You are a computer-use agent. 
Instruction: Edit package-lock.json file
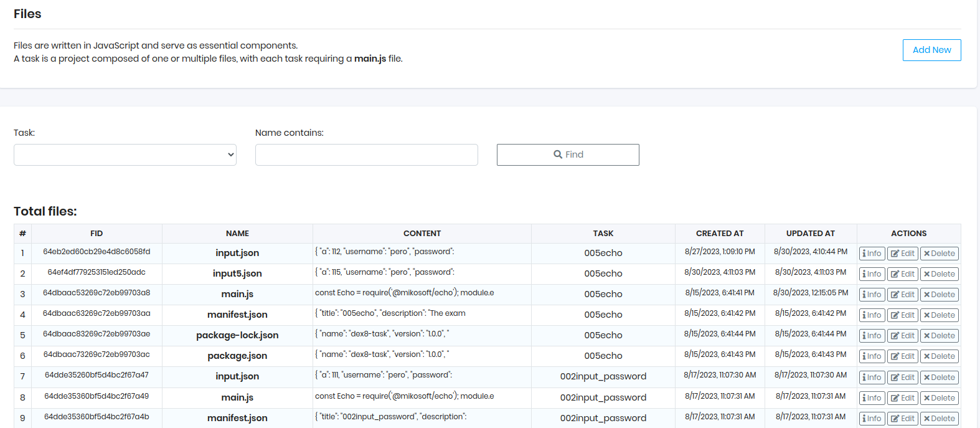[902, 336]
